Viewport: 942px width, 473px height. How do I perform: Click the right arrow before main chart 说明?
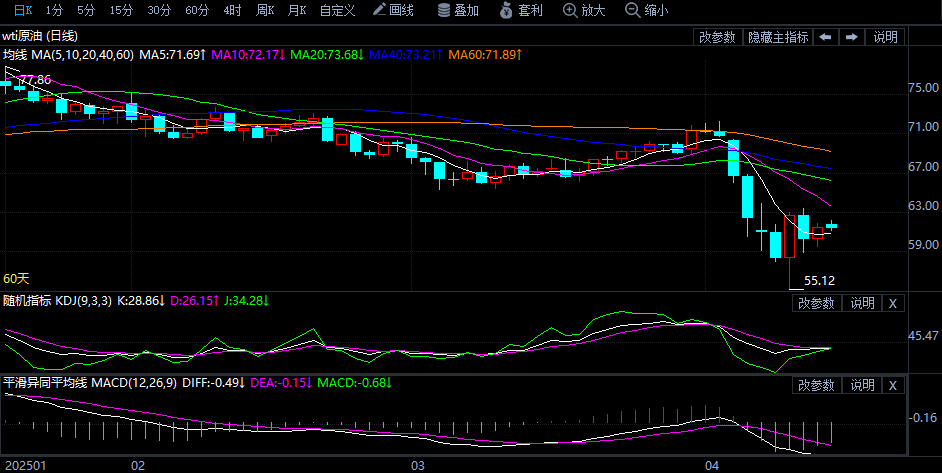pos(852,37)
